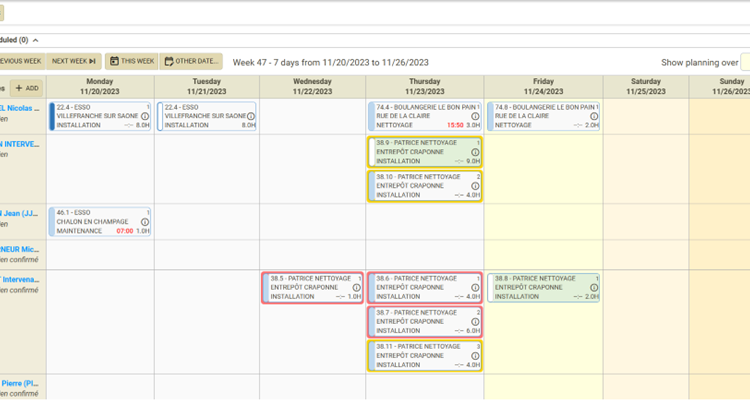Click 6.0H duration on 38.7 card
750x404 pixels.
[474, 331]
